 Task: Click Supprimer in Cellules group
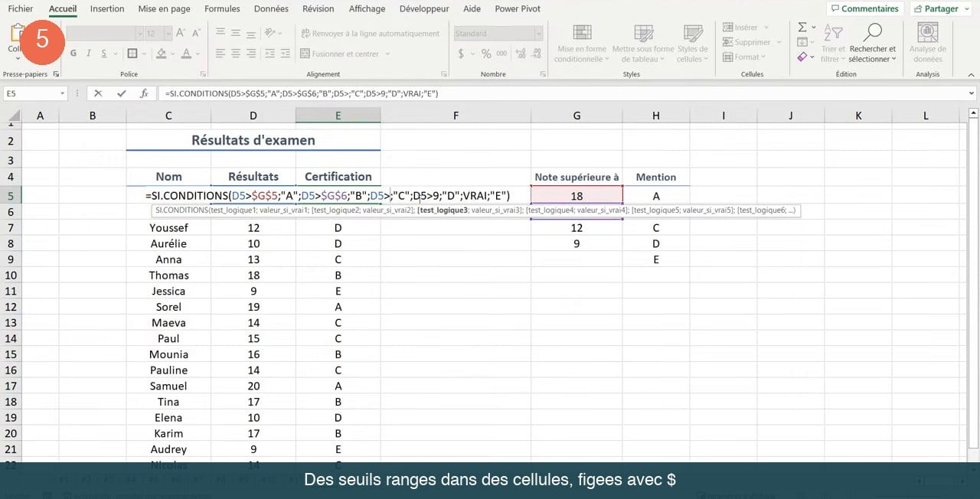(x=750, y=42)
